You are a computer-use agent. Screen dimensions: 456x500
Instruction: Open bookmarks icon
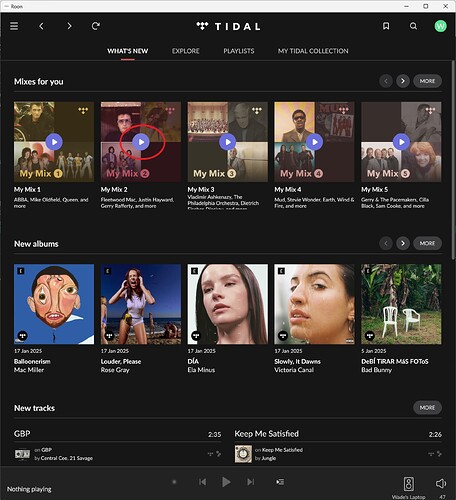pos(386,26)
